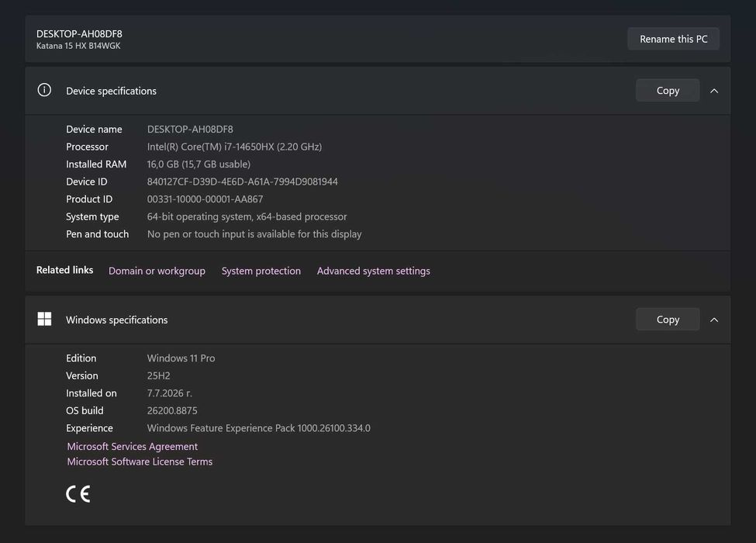
Task: Copy the Windows specifications
Action: (x=668, y=320)
